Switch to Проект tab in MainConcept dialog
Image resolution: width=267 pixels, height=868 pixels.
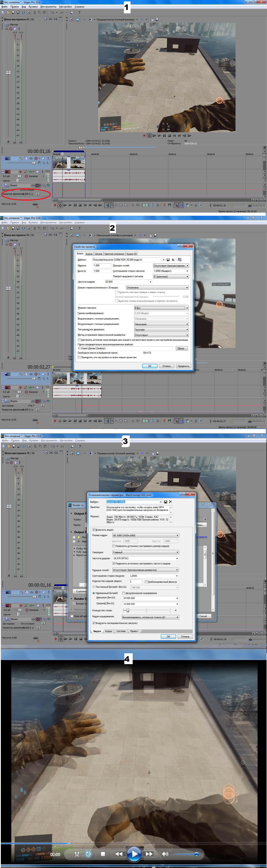(134, 631)
